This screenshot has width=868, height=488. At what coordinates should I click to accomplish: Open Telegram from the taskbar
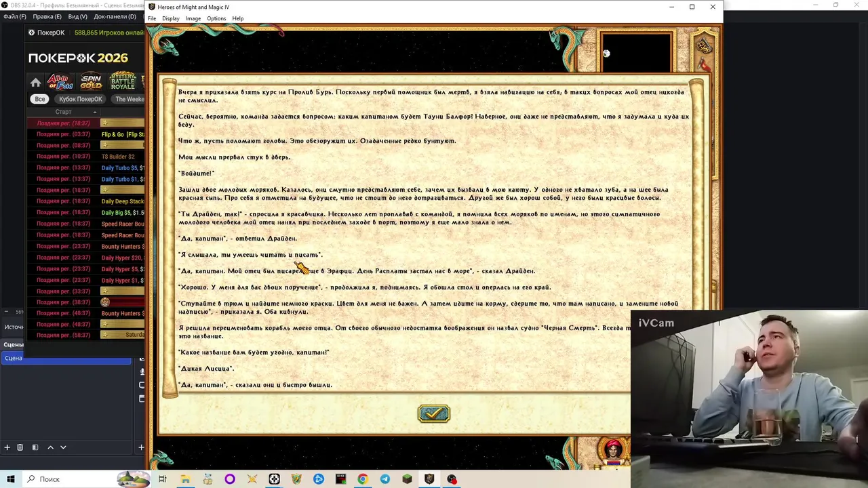(385, 479)
